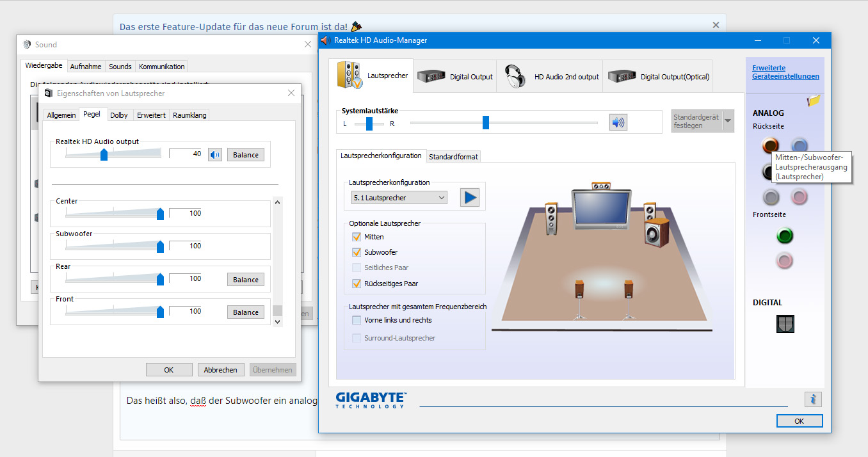Open Balance for Rear level
The image size is (868, 457).
(x=246, y=280)
